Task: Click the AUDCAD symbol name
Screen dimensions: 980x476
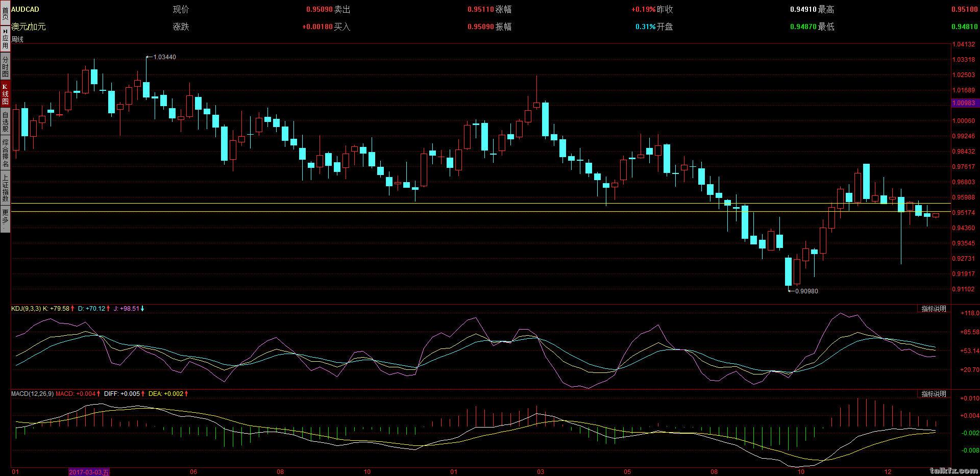Action: coord(25,9)
